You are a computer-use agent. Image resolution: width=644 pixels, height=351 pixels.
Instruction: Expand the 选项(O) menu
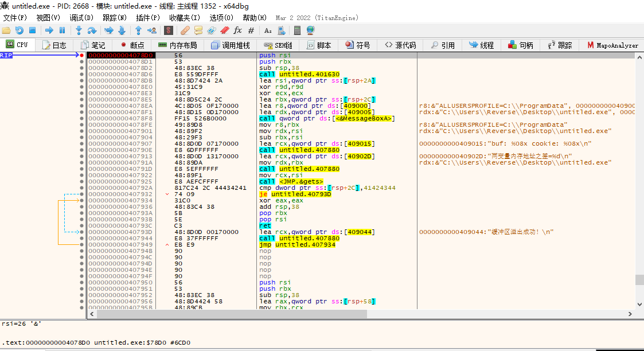[221, 18]
